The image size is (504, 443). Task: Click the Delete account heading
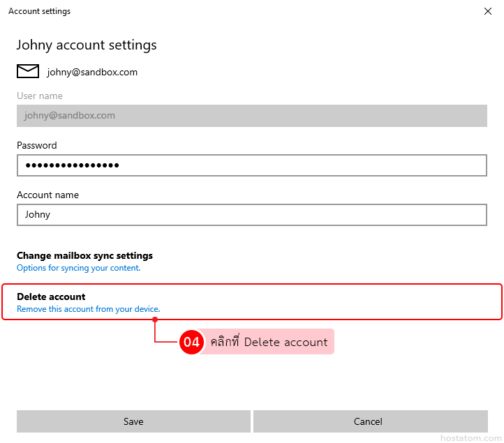(51, 296)
